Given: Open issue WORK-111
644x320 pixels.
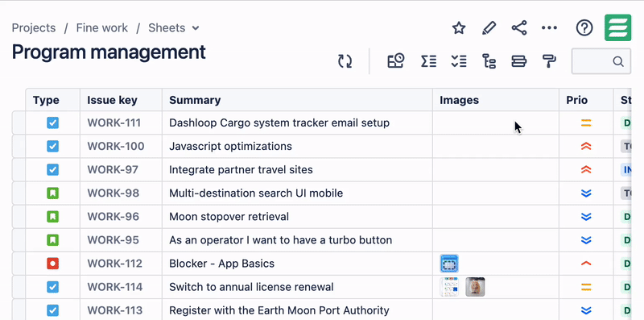Looking at the screenshot, I should [114, 123].
